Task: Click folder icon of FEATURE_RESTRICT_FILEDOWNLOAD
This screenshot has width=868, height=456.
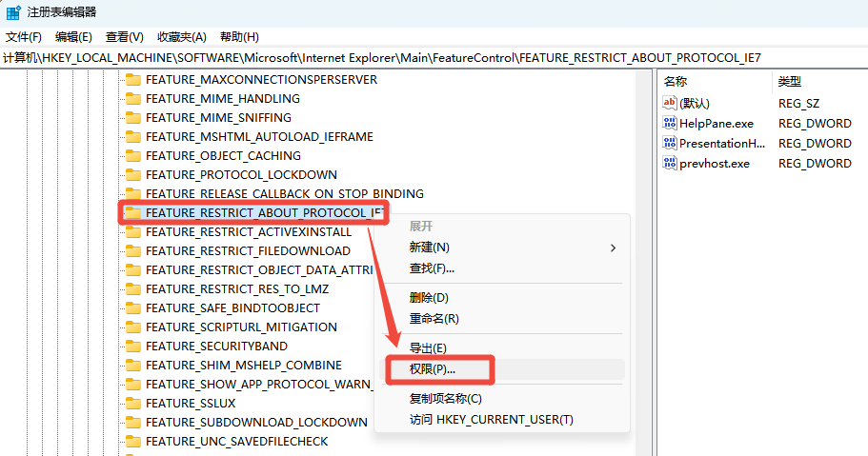Action: coord(132,250)
